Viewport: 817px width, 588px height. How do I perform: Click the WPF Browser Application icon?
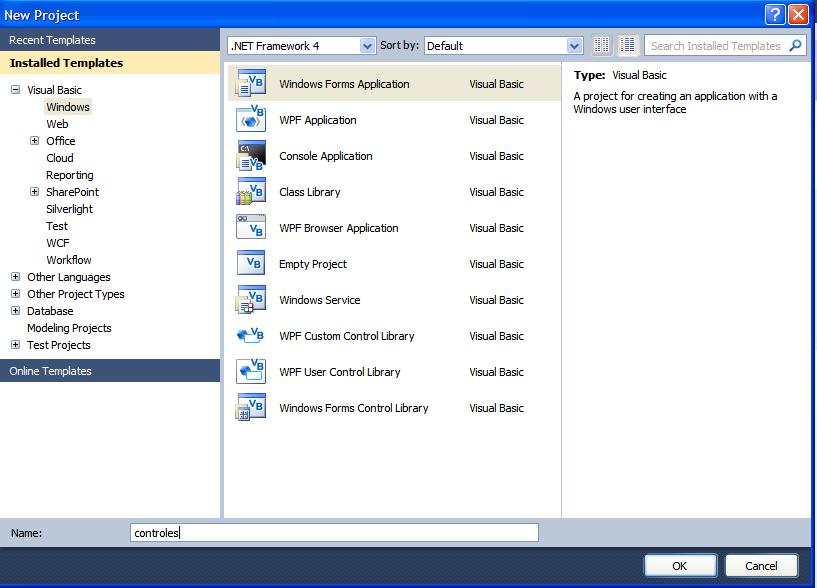click(251, 227)
